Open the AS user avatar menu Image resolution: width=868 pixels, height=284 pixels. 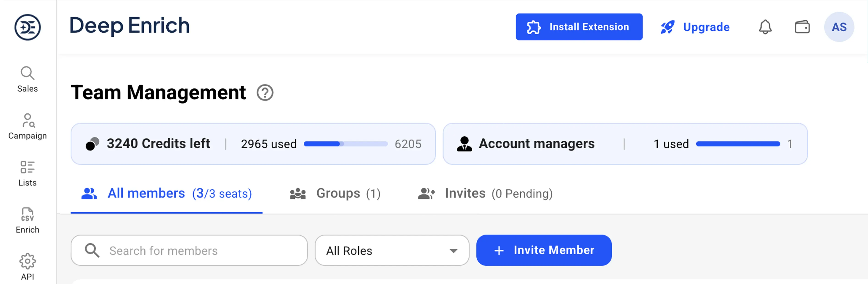pyautogui.click(x=839, y=27)
